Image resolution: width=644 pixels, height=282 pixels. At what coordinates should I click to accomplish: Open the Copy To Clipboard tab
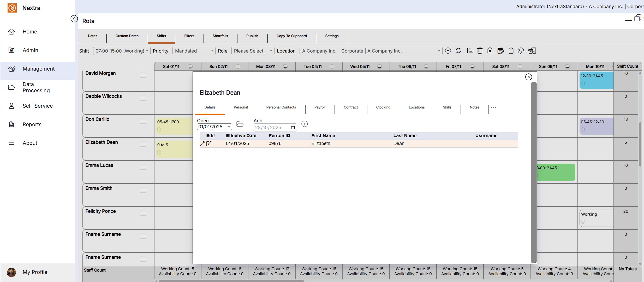click(x=292, y=36)
